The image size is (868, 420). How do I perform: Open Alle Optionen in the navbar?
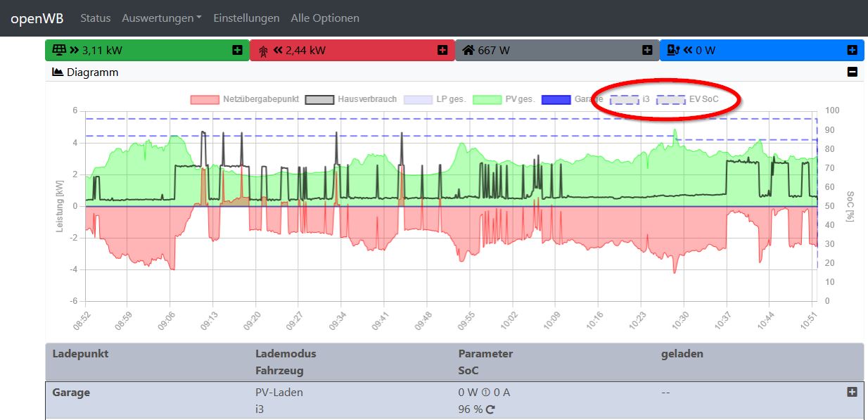[325, 18]
